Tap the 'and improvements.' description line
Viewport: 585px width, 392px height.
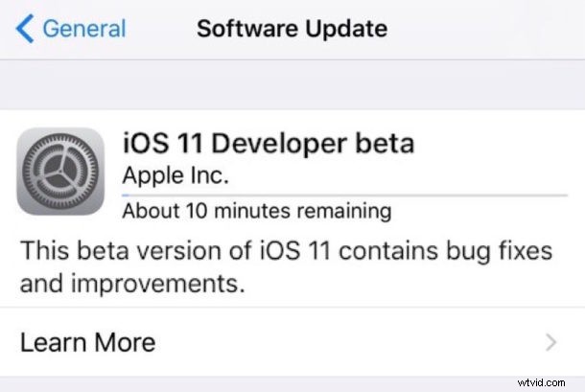click(132, 284)
